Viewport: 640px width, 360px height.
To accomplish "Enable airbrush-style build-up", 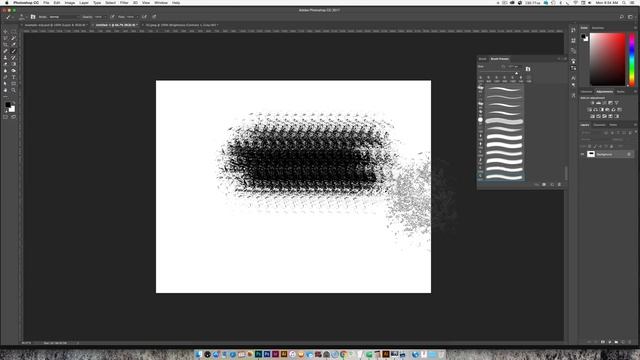I will point(144,17).
